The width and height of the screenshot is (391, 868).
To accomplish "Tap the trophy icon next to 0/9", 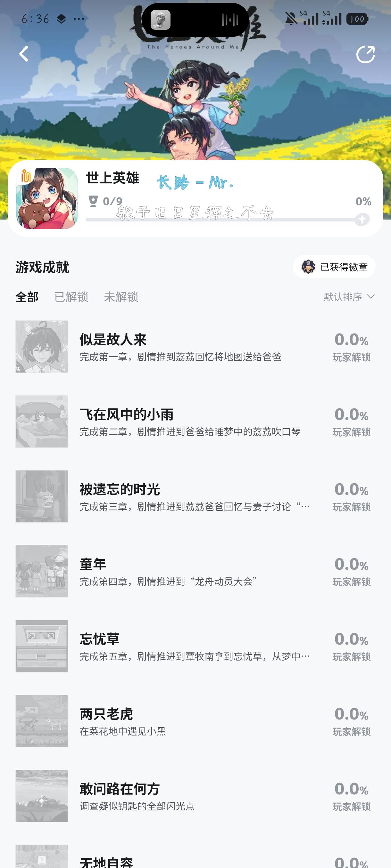I will (93, 201).
